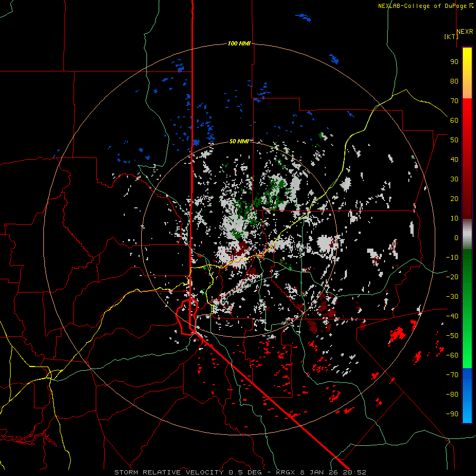Click the NEXR label at the top right

coord(465,32)
